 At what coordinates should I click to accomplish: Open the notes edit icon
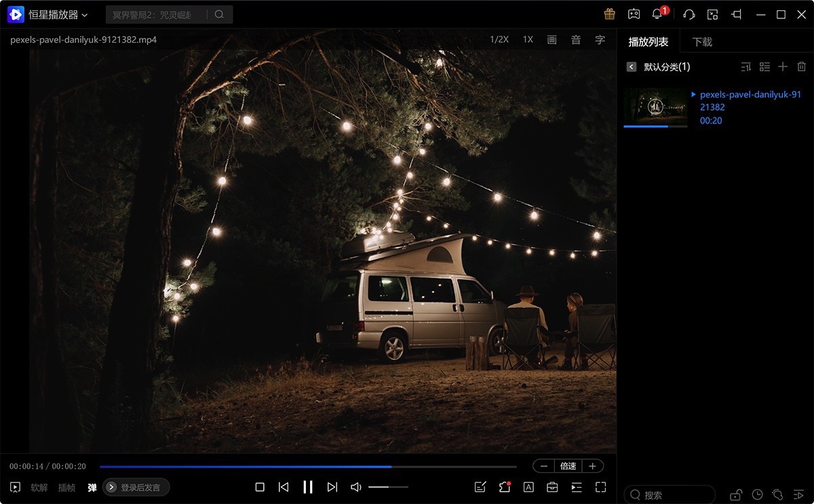[x=480, y=487]
